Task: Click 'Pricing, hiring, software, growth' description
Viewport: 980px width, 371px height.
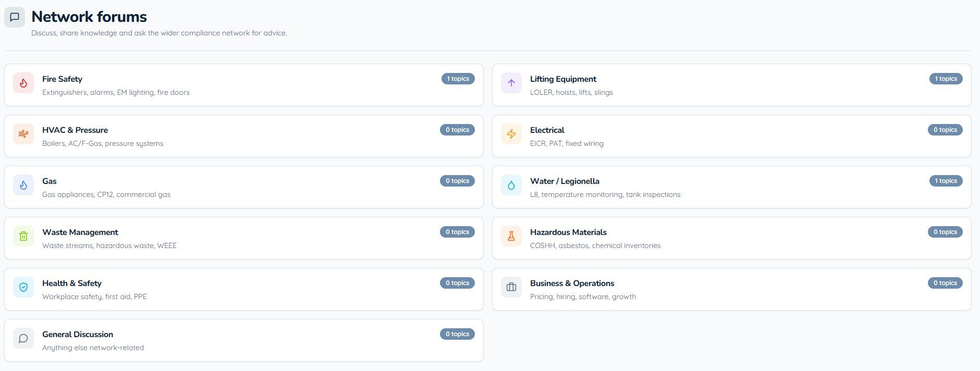Action: [583, 296]
